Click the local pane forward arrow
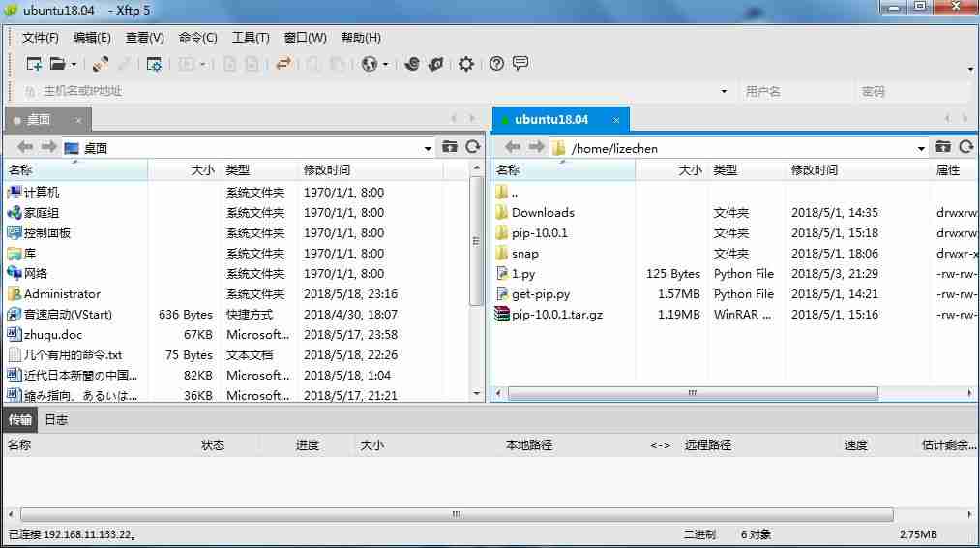 click(48, 147)
